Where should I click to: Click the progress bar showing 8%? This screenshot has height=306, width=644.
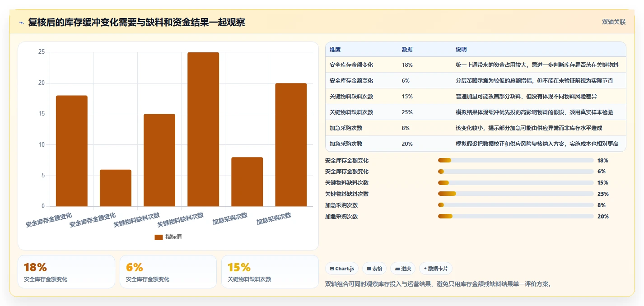[x=516, y=205]
